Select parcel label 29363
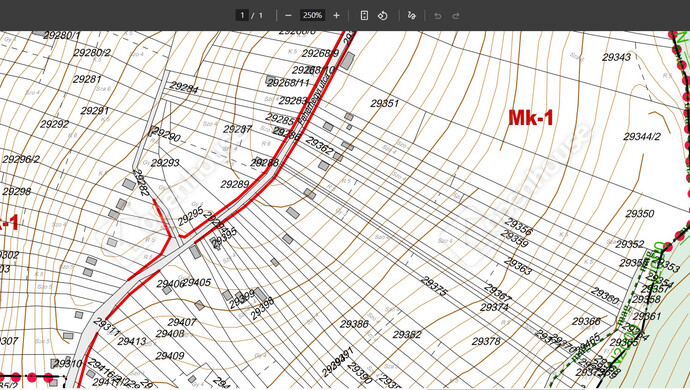Screen dimensions: 690x390 click(x=518, y=266)
